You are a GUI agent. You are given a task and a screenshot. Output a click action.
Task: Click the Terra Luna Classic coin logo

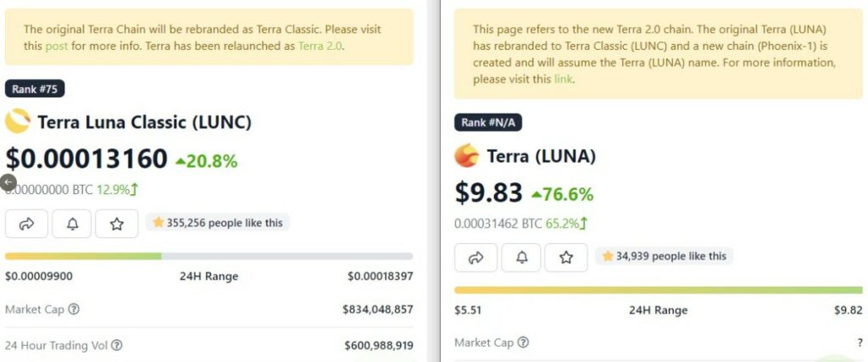point(18,122)
